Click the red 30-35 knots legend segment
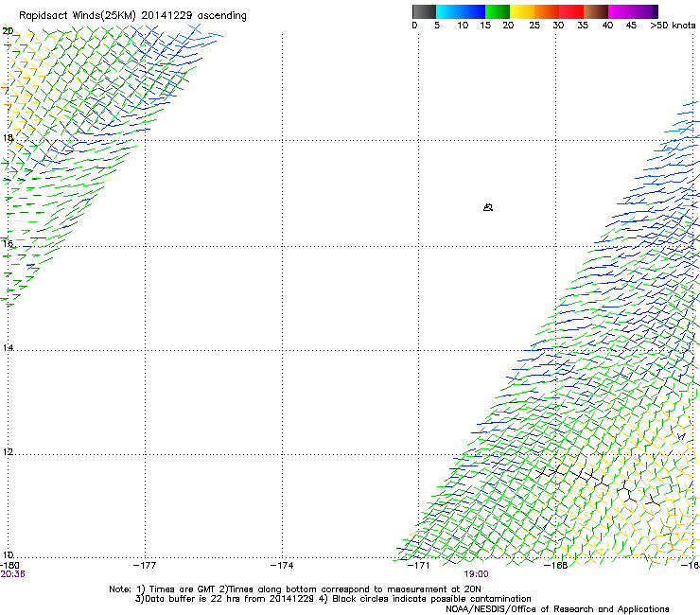 [x=571, y=11]
